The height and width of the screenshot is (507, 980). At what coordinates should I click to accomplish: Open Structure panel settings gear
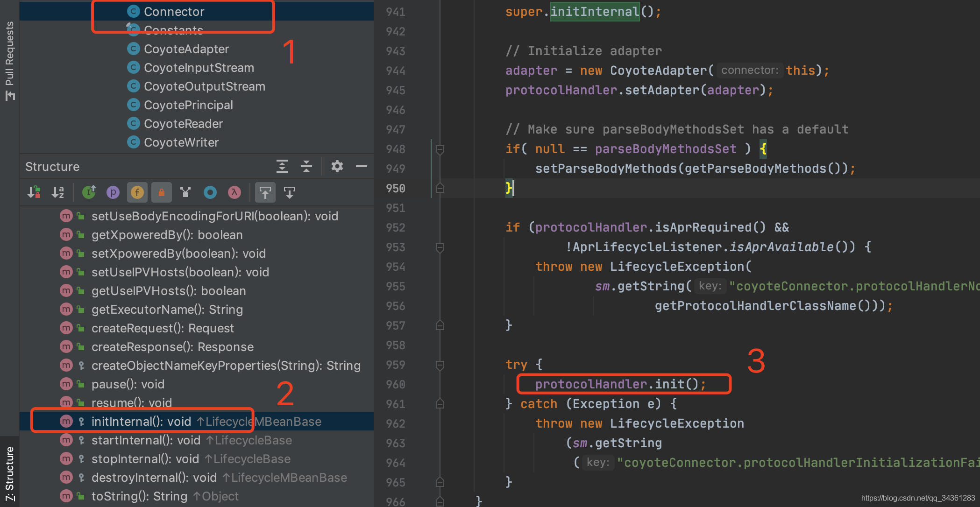tap(337, 166)
